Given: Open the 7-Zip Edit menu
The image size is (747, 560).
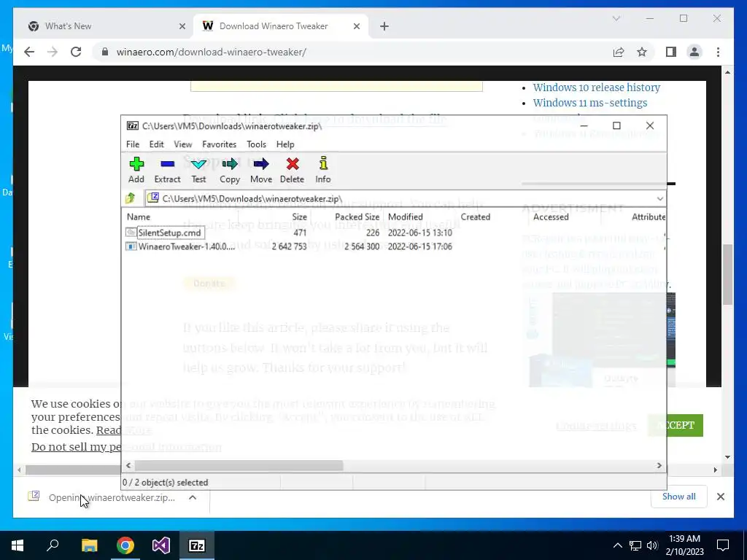Looking at the screenshot, I should click(156, 144).
